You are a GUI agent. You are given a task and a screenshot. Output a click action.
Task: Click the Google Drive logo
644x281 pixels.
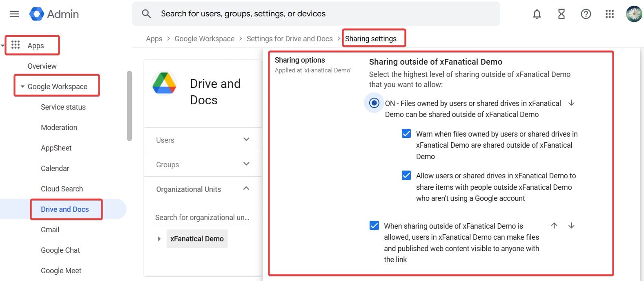pos(164,83)
